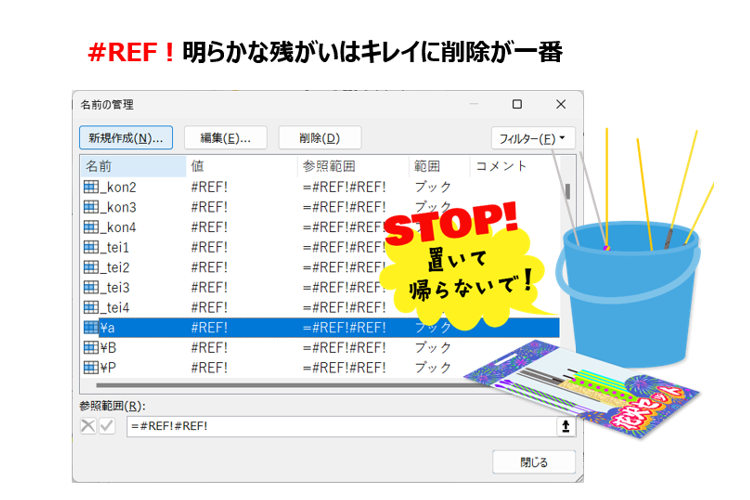The height and width of the screenshot is (500, 750).
Task: Click ブック scope in ¥B row
Action: coord(433,348)
